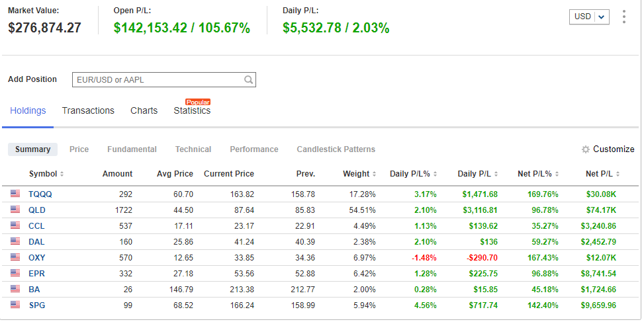Click the Amount column header
The image size is (644, 322).
pyautogui.click(x=117, y=174)
